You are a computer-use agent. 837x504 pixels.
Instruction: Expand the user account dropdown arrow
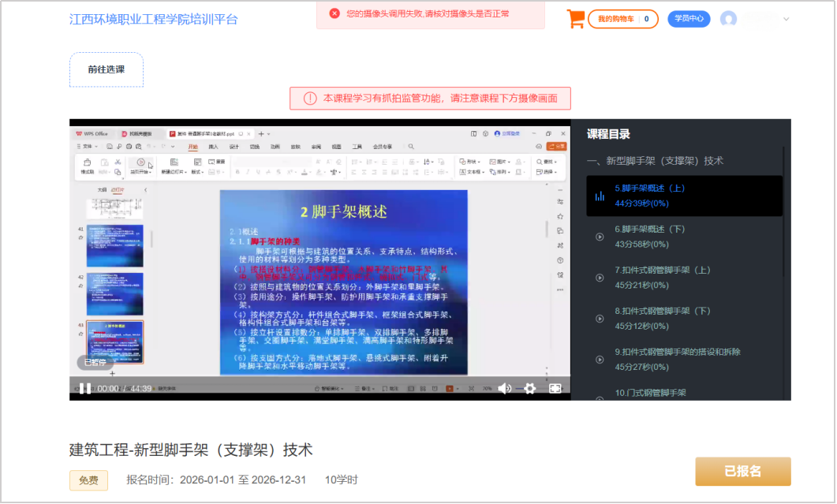[786, 19]
